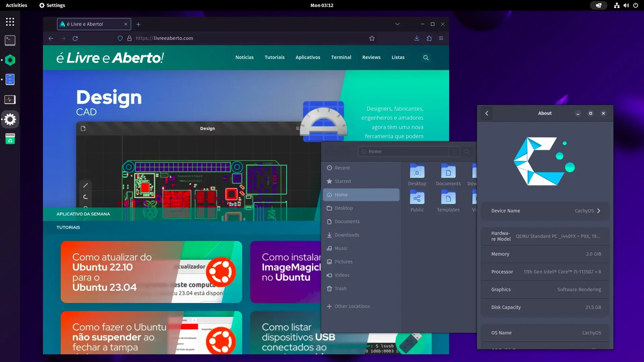Select Starred in Files sidebar

tap(361, 181)
